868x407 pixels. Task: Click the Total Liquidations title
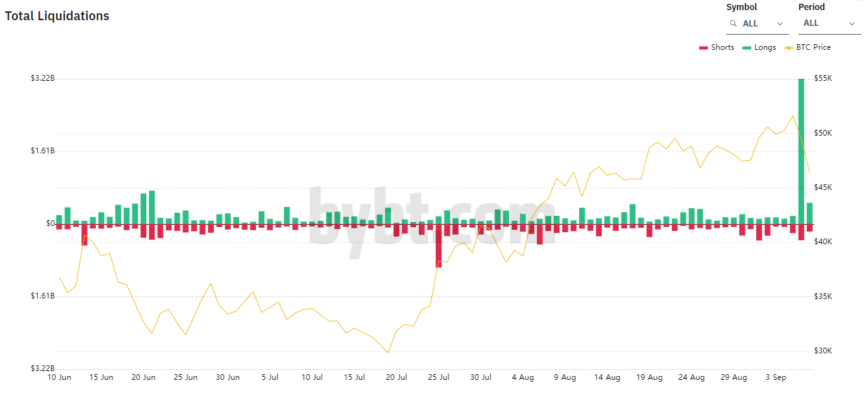pos(57,16)
